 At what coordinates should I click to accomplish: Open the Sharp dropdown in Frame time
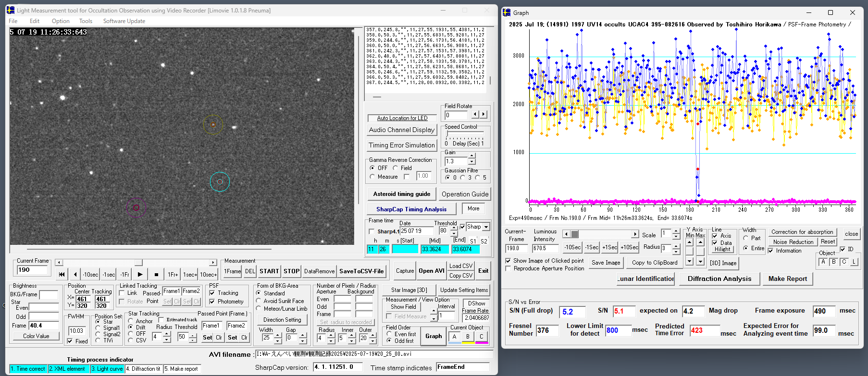pos(486,227)
